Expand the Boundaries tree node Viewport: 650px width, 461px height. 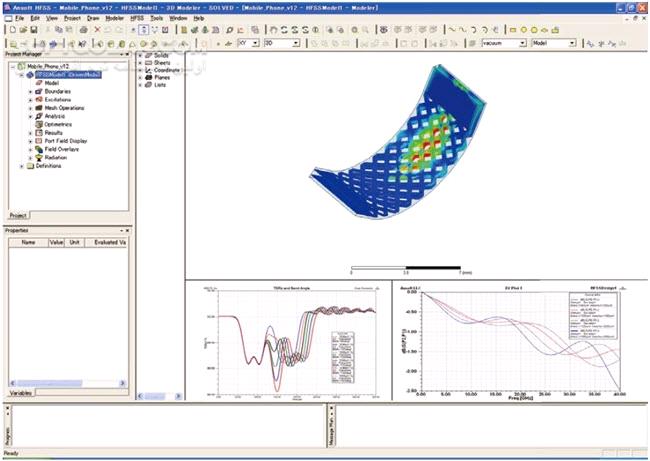[x=30, y=92]
